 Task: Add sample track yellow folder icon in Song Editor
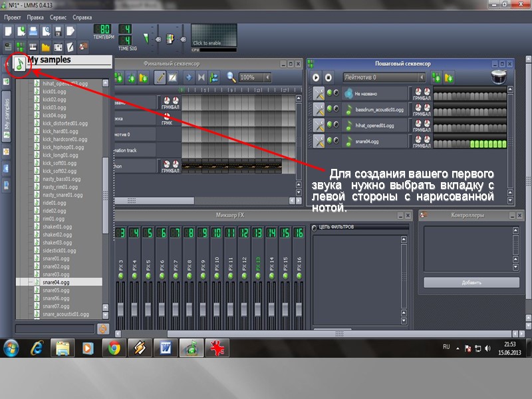pyautogui.click(x=144, y=78)
